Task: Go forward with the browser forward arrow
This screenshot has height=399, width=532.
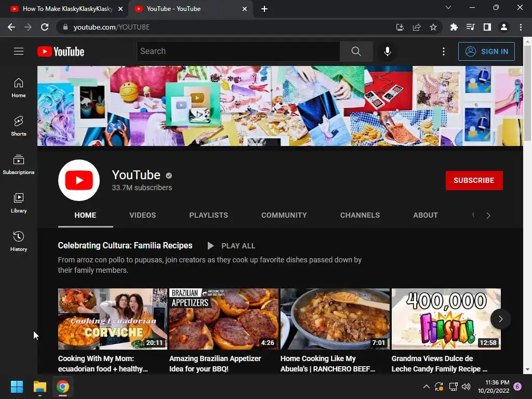Action: [x=28, y=27]
